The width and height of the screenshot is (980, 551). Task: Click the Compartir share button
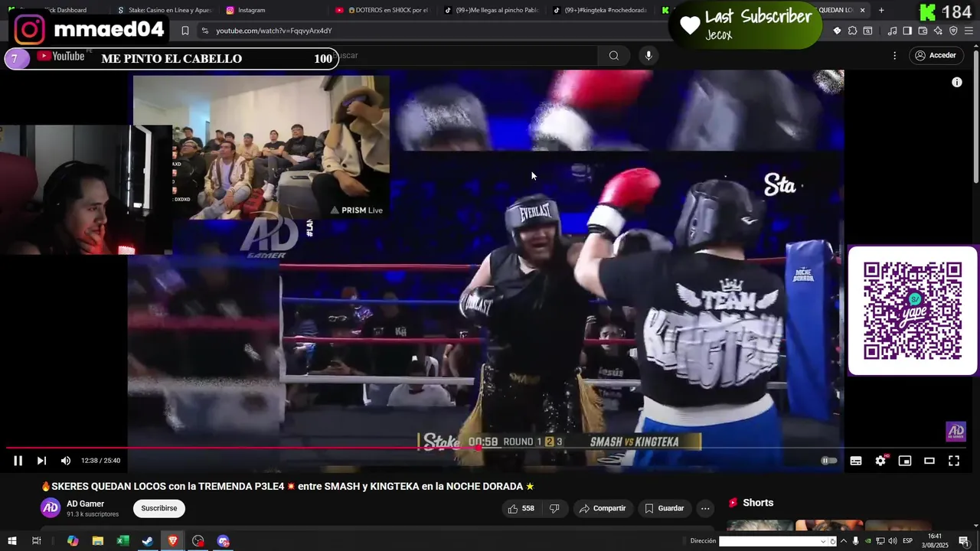pos(603,508)
